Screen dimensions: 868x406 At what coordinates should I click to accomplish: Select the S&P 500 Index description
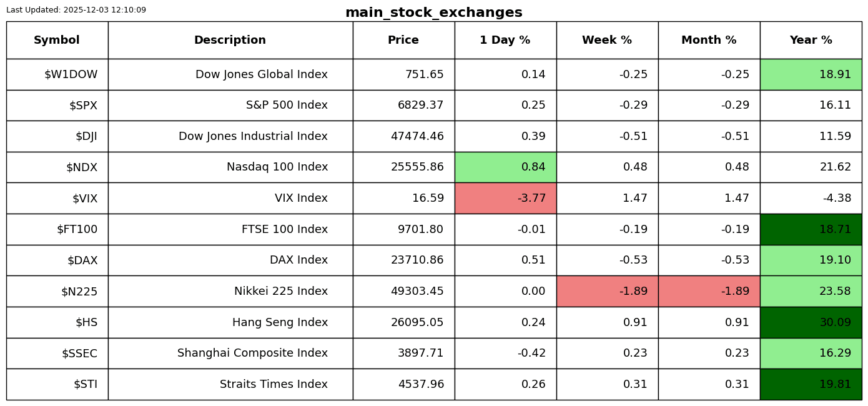tap(287, 106)
